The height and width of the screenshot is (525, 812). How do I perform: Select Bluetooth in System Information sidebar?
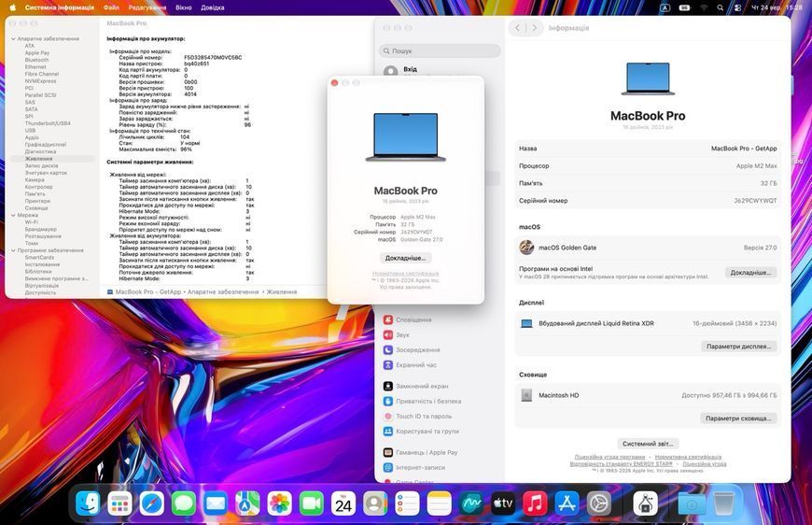(36, 60)
